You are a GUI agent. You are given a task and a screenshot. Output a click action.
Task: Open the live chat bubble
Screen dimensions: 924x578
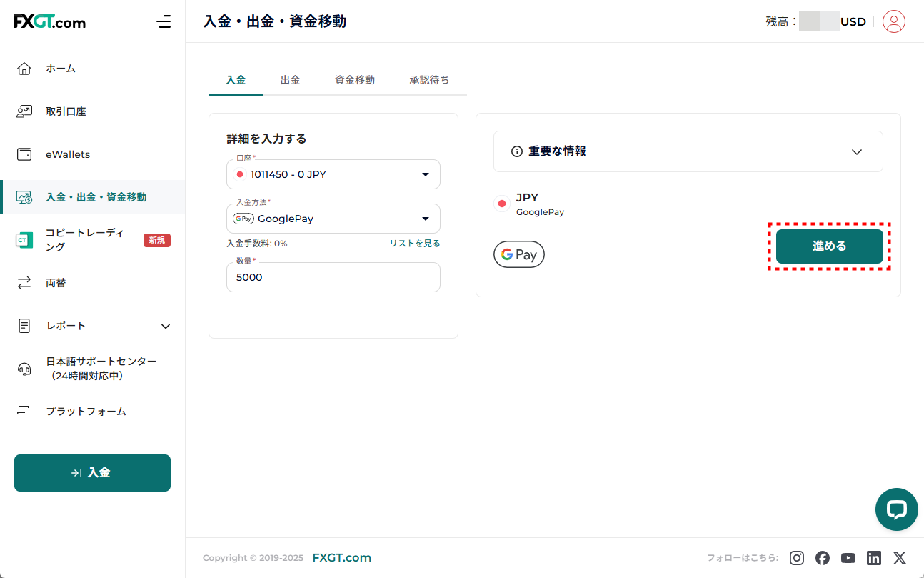(x=897, y=509)
